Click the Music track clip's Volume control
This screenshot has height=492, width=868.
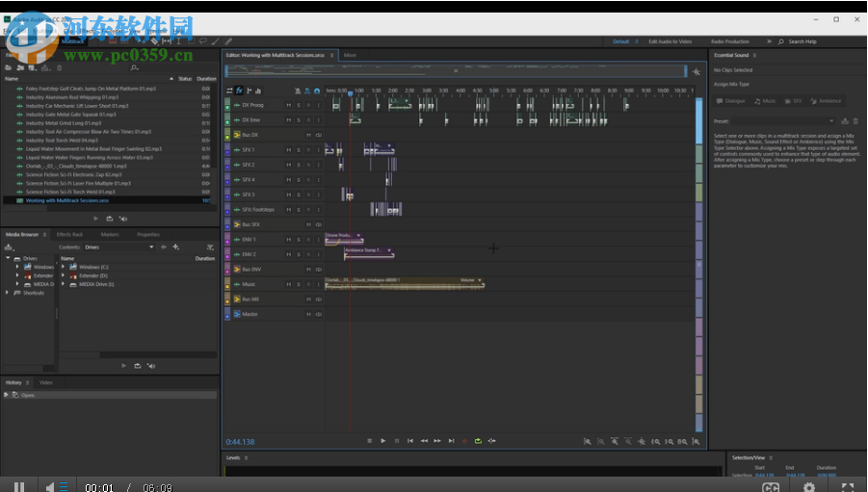click(469, 280)
